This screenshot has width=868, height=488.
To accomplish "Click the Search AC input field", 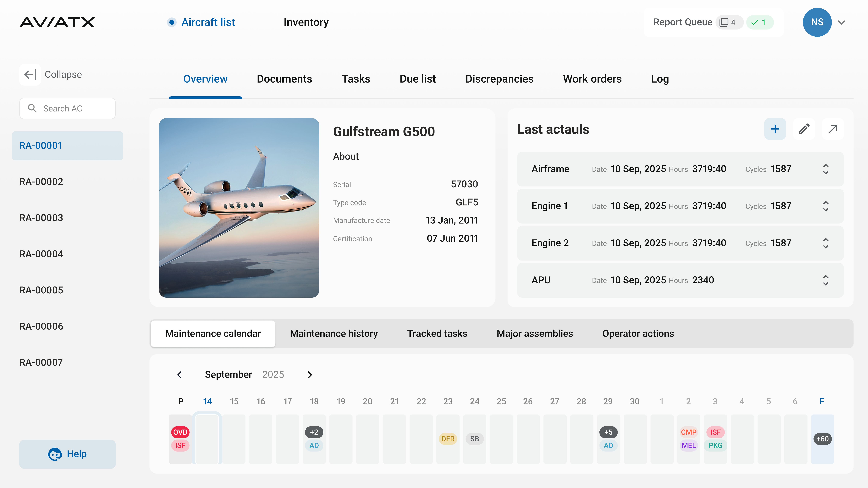I will click(67, 108).
